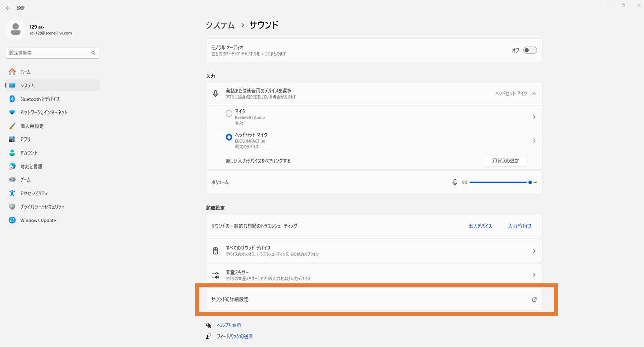Select the ヘッドセット マイク radio button
The image size is (644, 347).
coord(229,137)
